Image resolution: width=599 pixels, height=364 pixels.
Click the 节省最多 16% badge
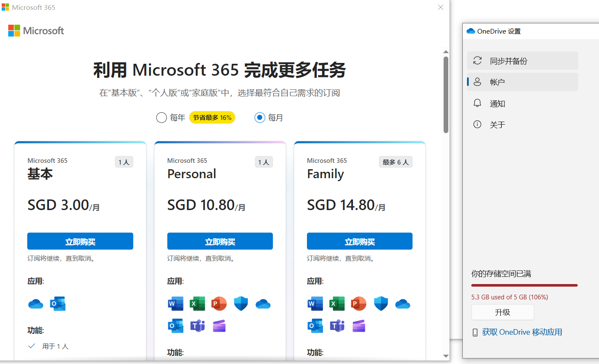click(212, 117)
